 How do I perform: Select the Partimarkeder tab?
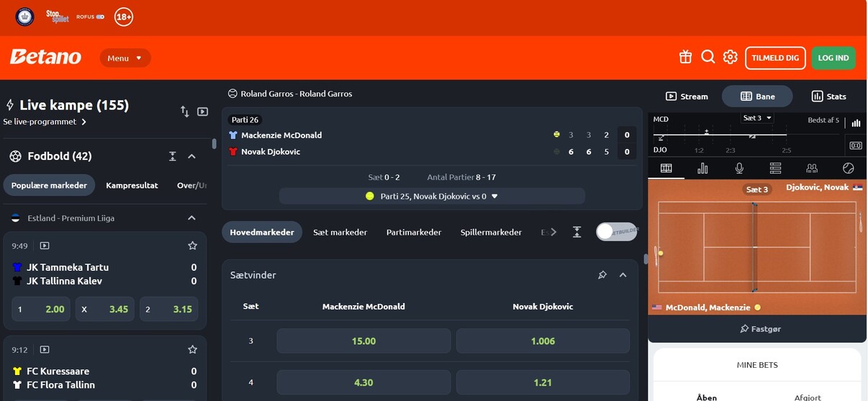pyautogui.click(x=414, y=233)
